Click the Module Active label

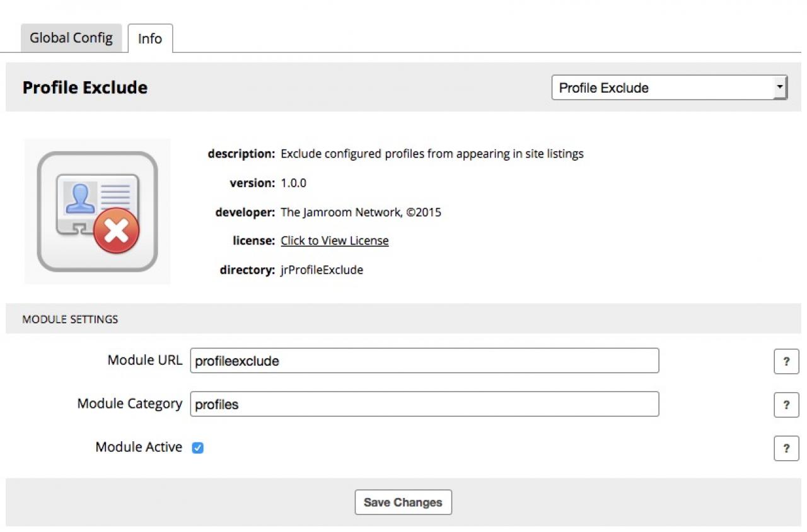[x=139, y=447]
